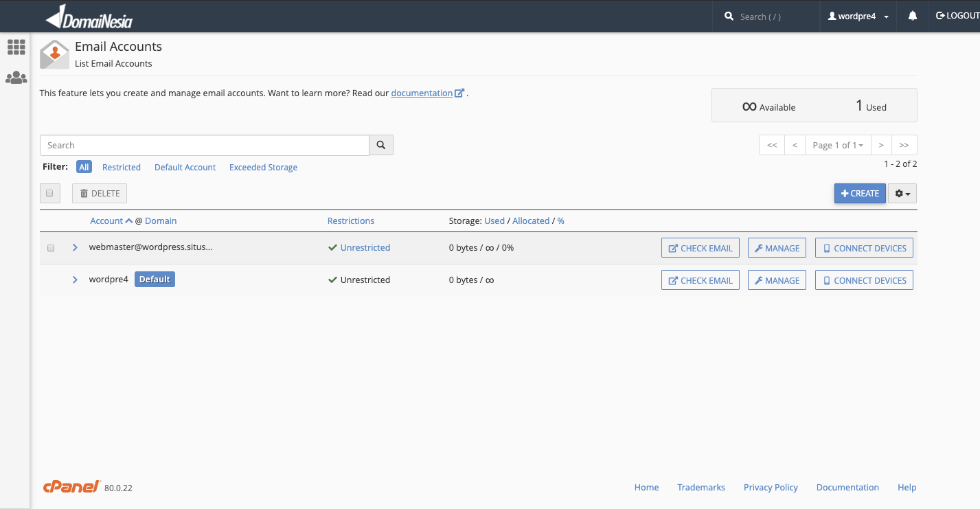Click the ∞ Available counter
This screenshot has width=980, height=509.
[768, 106]
